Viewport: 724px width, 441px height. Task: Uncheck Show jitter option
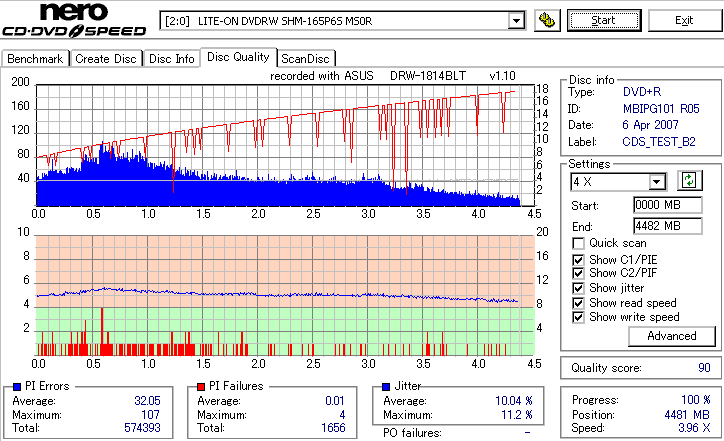pos(578,289)
